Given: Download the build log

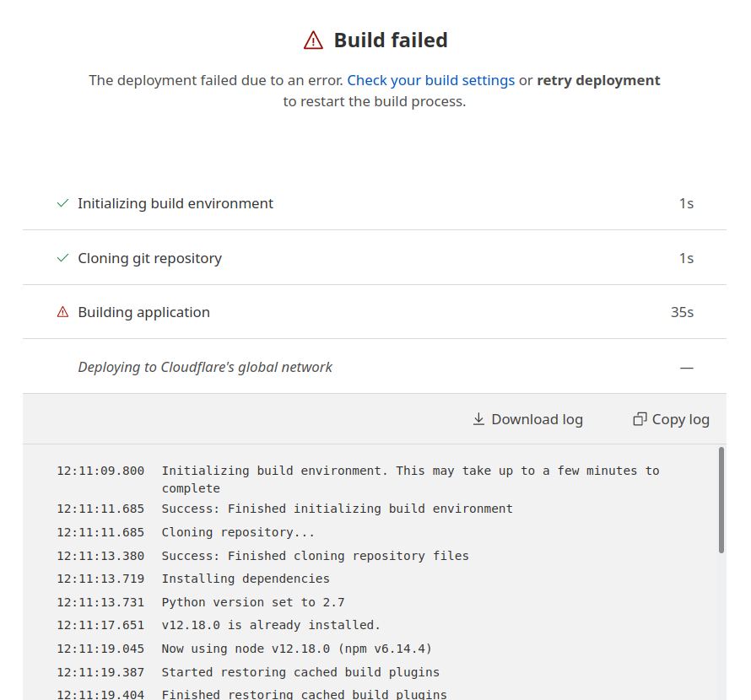Looking at the screenshot, I should 527,419.
